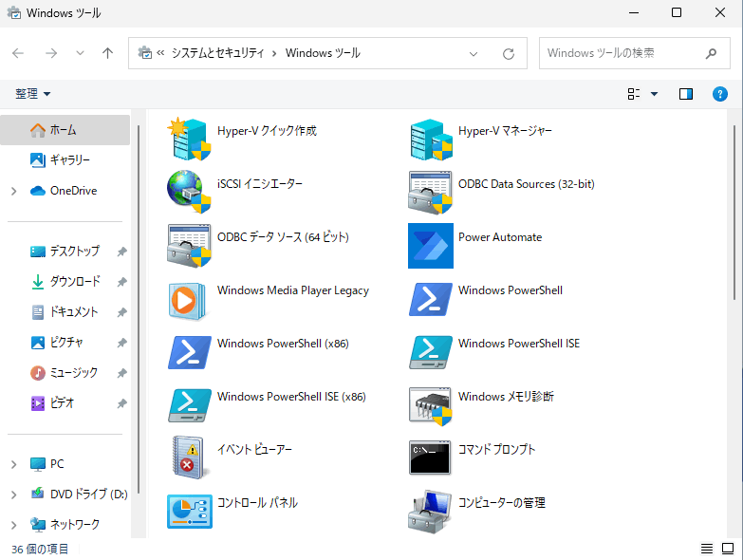
Task: Click the 36 個の項目 status text
Action: (40, 550)
